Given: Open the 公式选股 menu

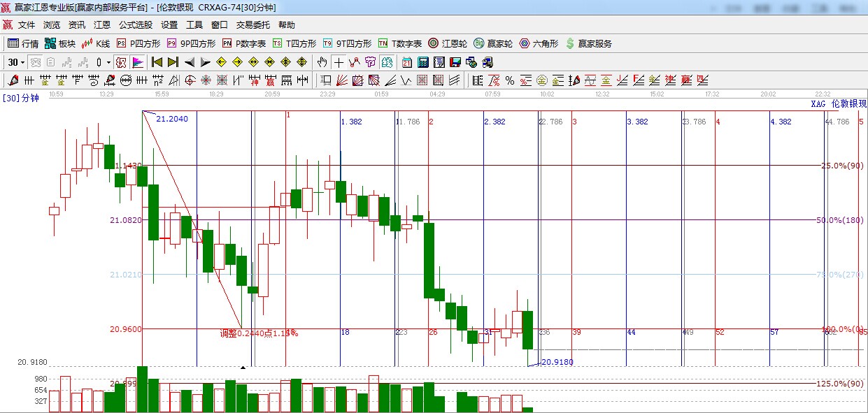Looking at the screenshot, I should point(136,25).
